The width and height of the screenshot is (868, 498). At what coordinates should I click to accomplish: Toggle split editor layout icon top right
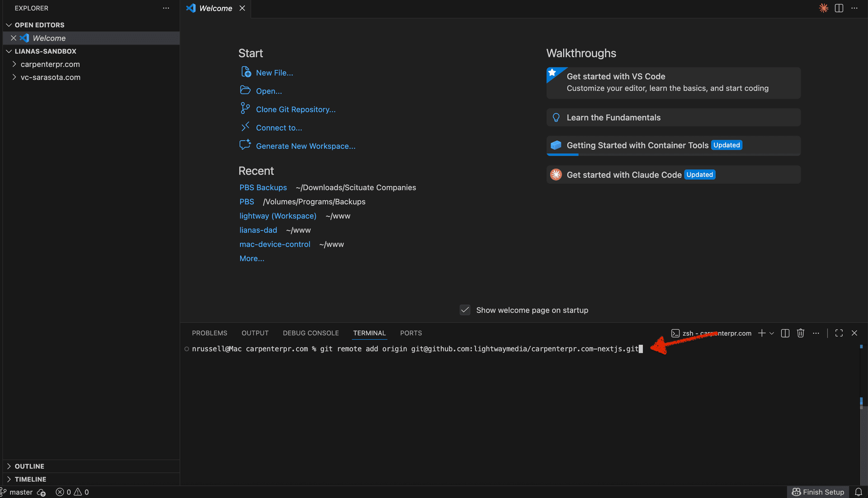coord(839,8)
